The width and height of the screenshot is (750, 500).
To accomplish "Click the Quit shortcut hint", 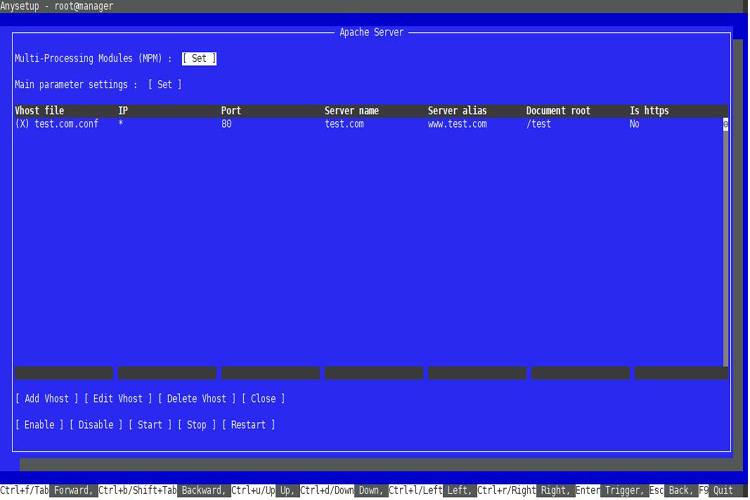I will click(723, 490).
